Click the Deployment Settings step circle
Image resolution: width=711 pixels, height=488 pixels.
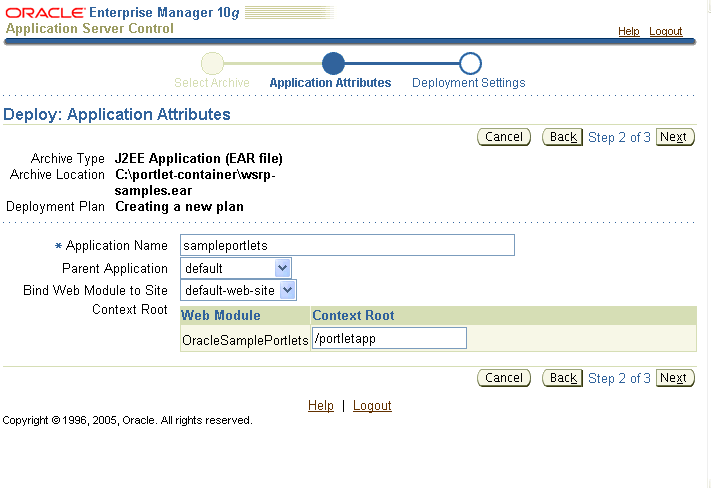tap(470, 63)
